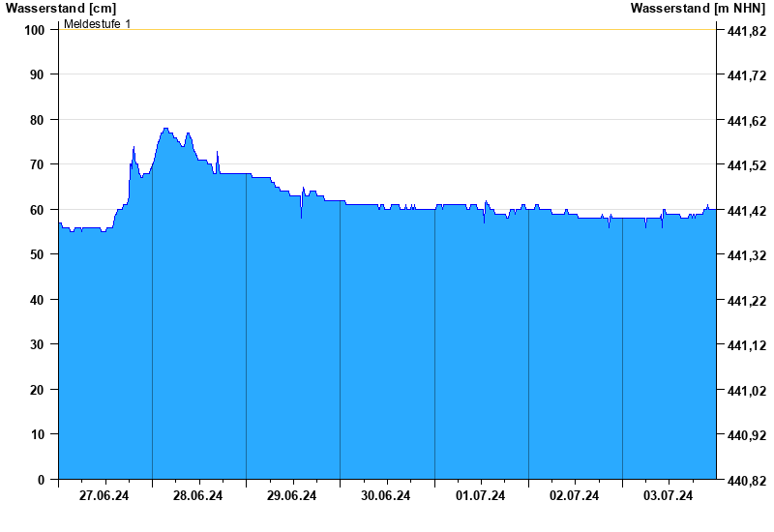Click the 440,82 value on the right axis
The width and height of the screenshot is (774, 532).
pos(745,481)
